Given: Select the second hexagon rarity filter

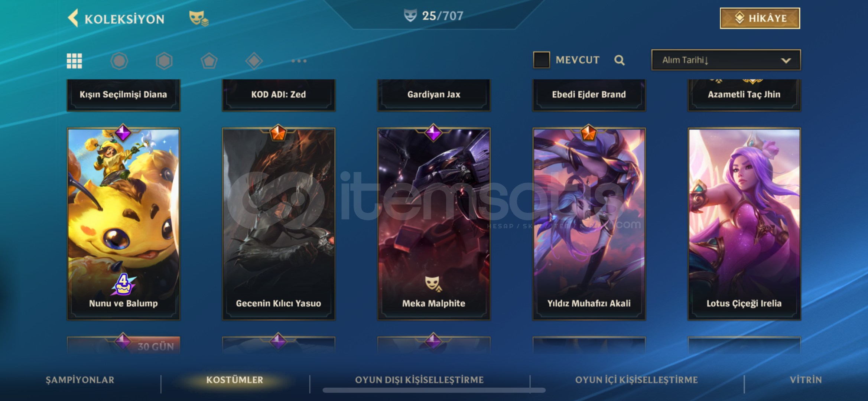Looking at the screenshot, I should click(164, 61).
